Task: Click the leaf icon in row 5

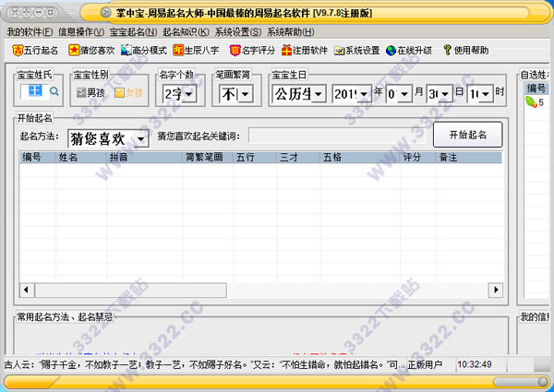Action: pos(531,102)
